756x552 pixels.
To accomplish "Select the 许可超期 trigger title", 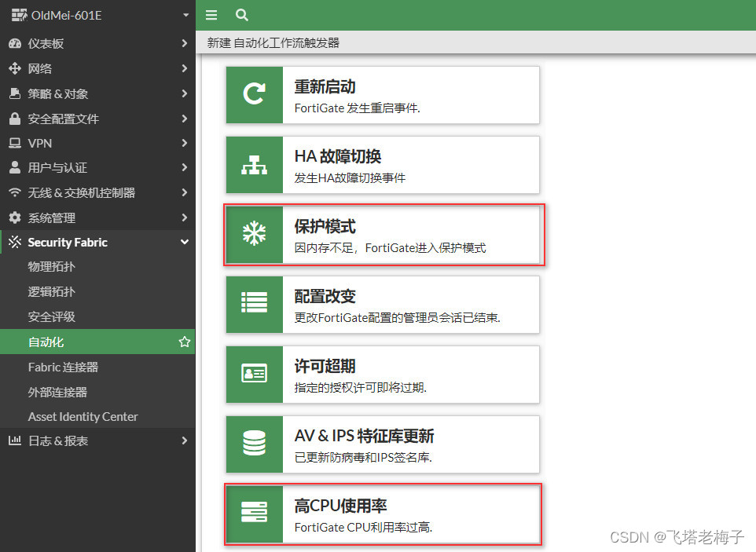I will [x=325, y=366].
